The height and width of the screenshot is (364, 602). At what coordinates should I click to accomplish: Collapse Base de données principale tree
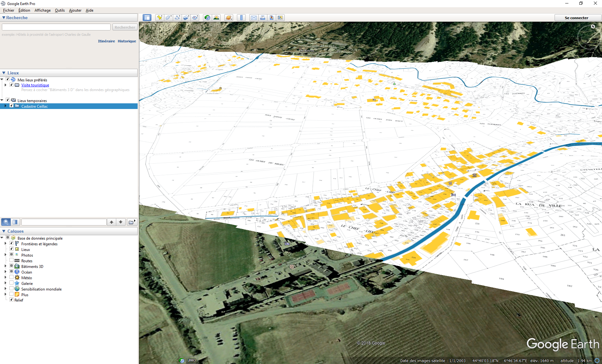pos(2,238)
